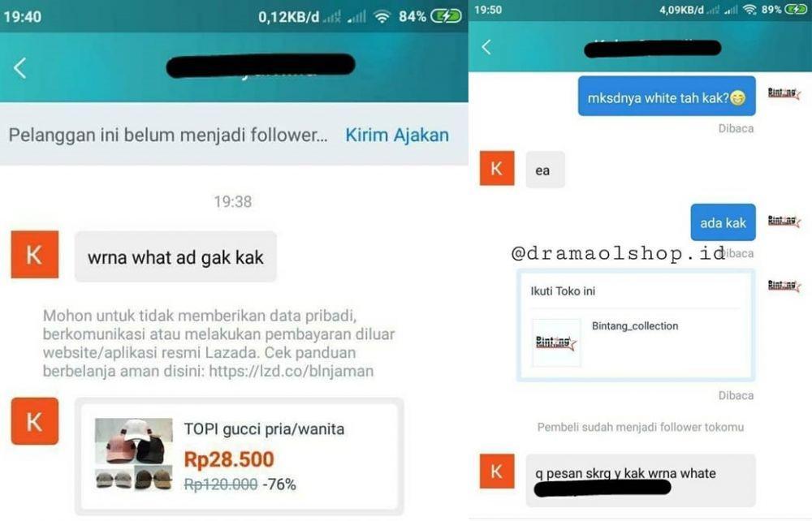
Task: Tap Bintang logo avatar beside 'mksdnya white tah kak?'
Action: tap(784, 93)
